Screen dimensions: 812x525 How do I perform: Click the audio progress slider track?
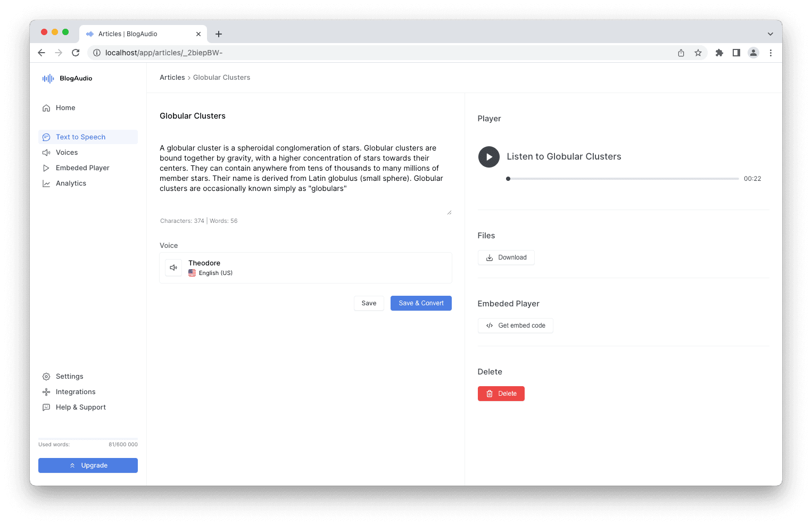point(623,179)
